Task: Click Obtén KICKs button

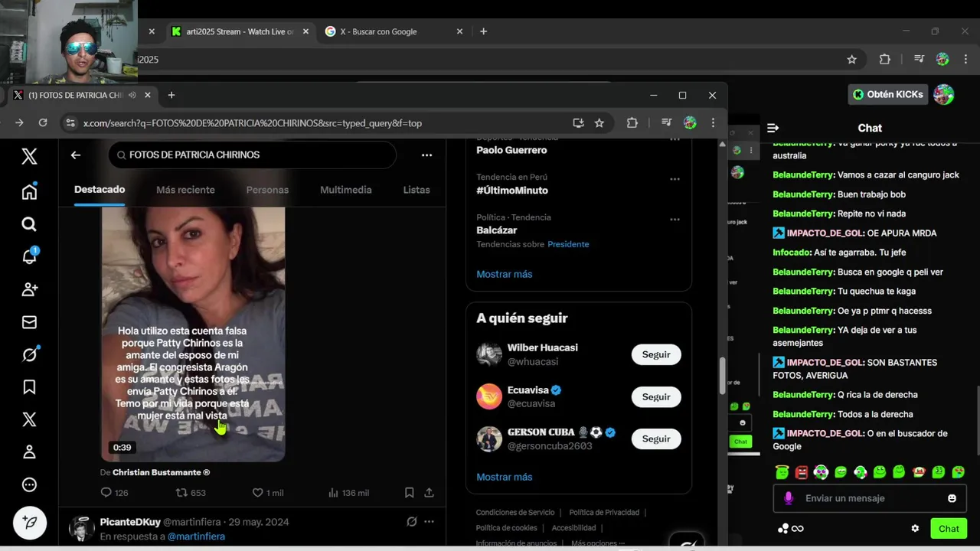Action: (888, 94)
